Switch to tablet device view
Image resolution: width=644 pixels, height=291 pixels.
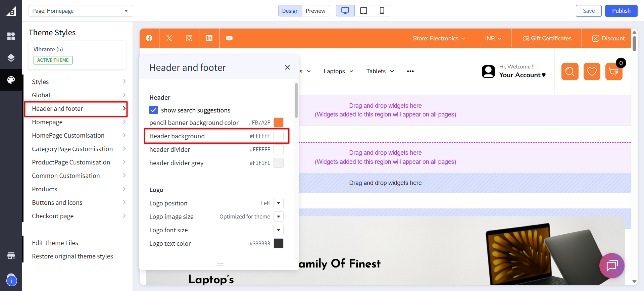pyautogui.click(x=363, y=11)
